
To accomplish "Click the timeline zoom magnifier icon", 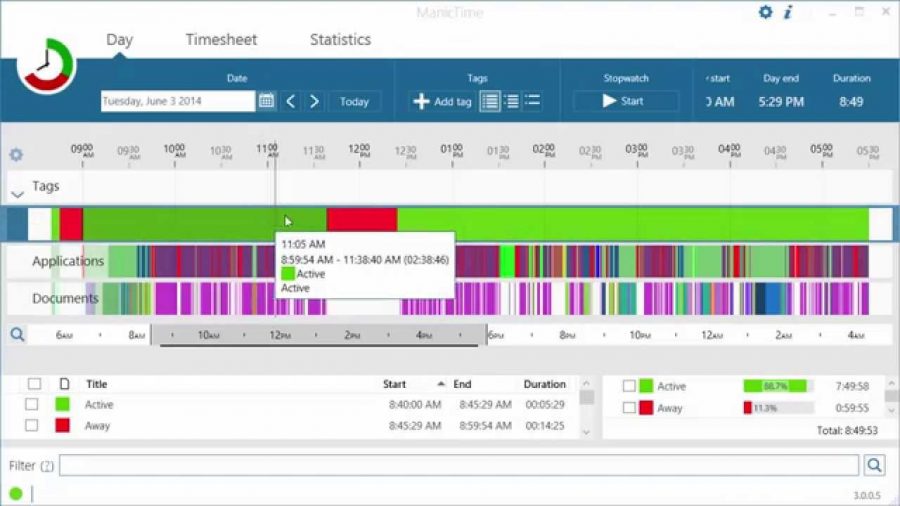I will [x=17, y=334].
